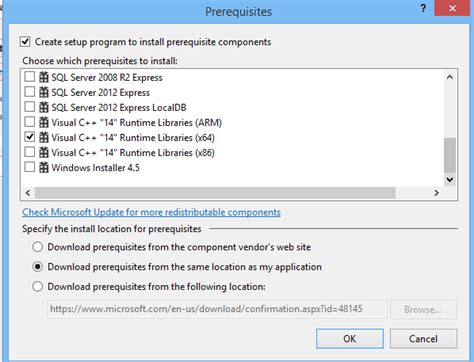Click the prerequisites location URL field
The width and height of the screenshot is (474, 362).
click(x=217, y=309)
